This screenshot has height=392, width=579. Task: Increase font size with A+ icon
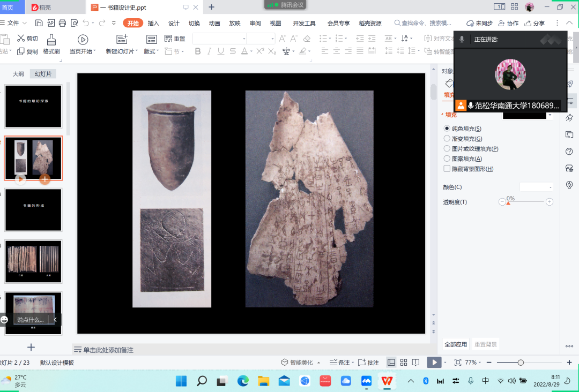tap(283, 39)
